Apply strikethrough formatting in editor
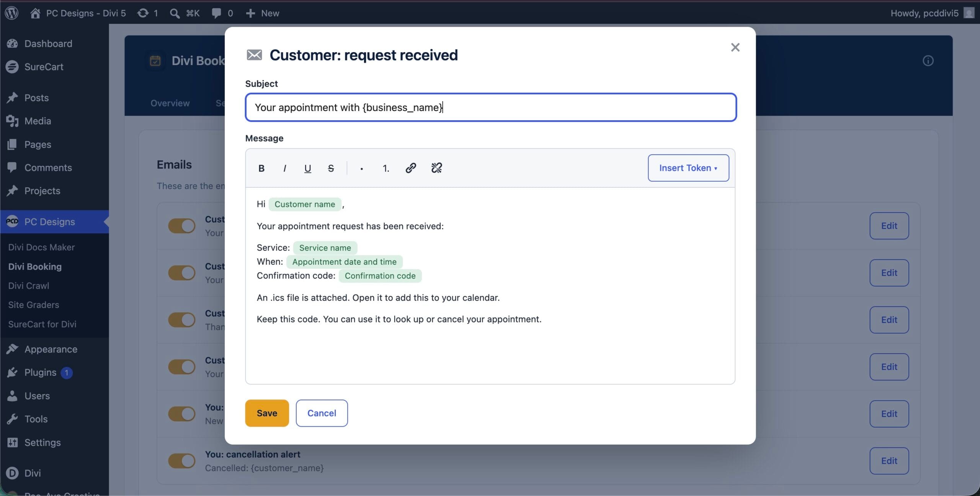 331,168
